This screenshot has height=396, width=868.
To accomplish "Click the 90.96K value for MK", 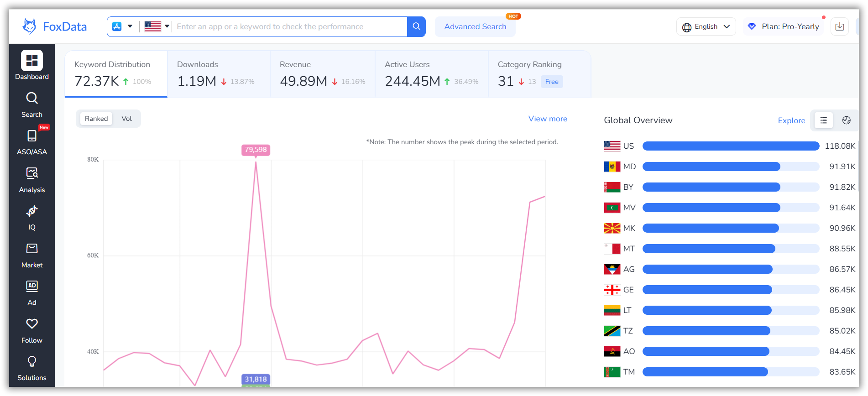I will click(842, 228).
